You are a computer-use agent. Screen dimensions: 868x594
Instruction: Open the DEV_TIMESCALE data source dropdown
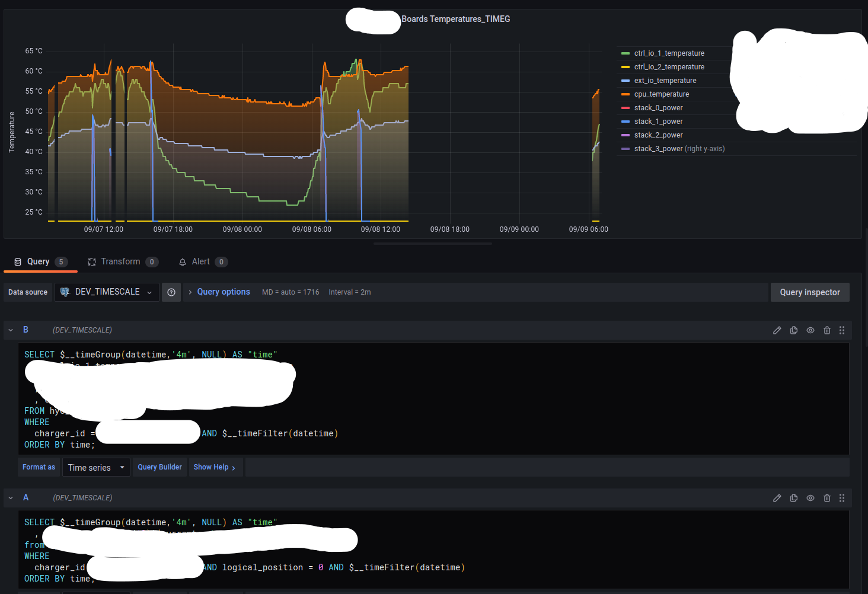coord(107,292)
